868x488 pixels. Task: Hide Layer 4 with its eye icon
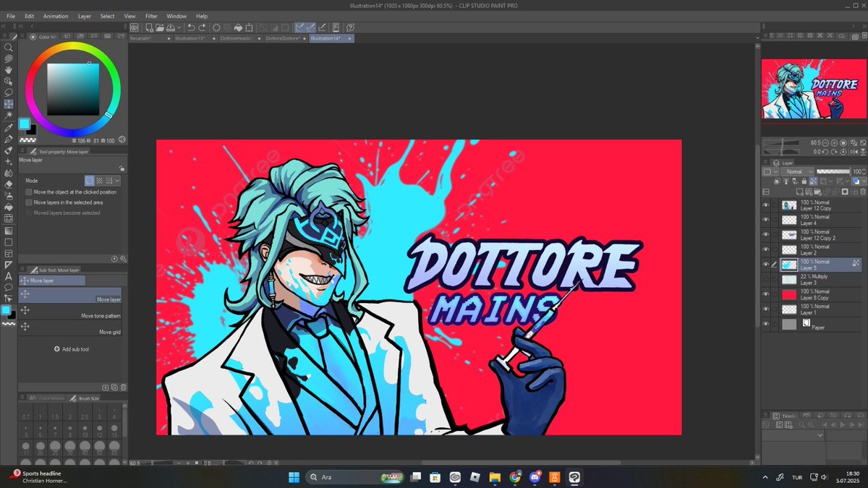tap(766, 220)
